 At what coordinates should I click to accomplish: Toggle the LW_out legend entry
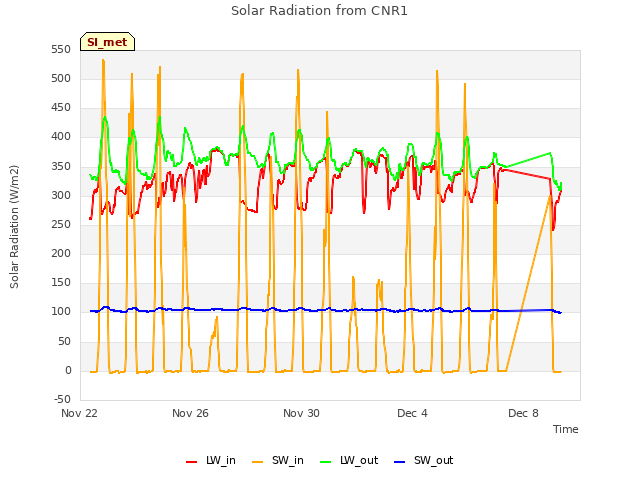coord(349,460)
